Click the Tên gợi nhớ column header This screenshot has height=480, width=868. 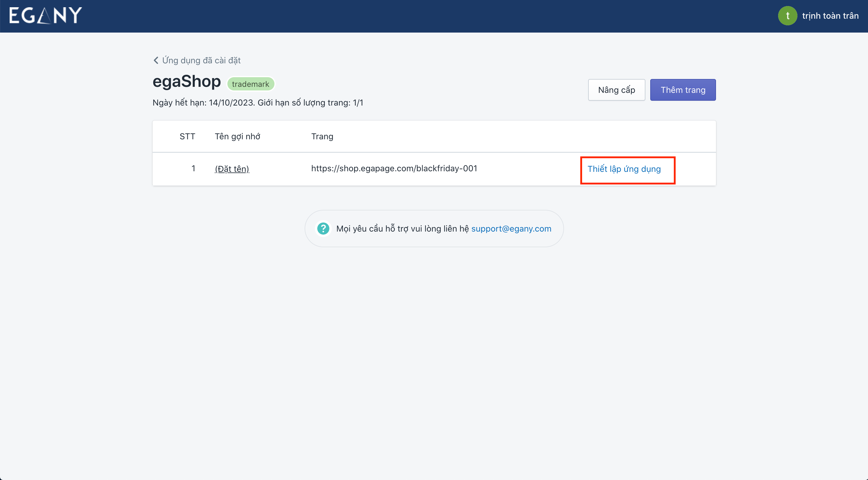(x=237, y=136)
